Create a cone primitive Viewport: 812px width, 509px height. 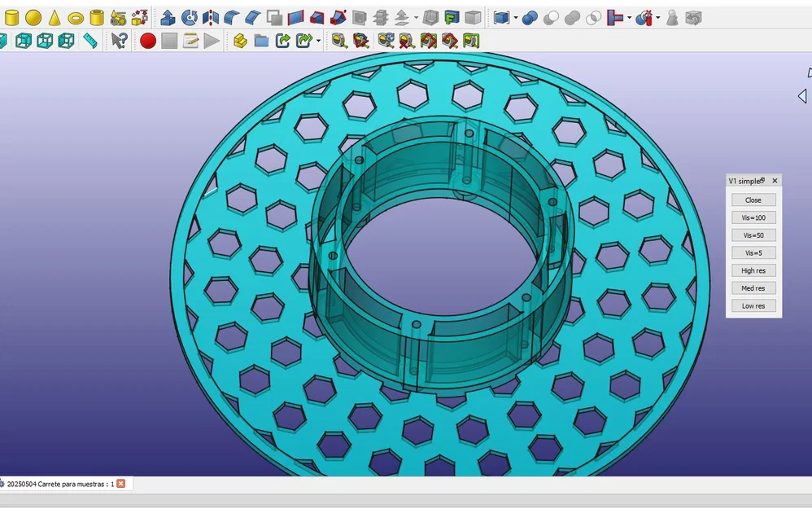coord(55,18)
